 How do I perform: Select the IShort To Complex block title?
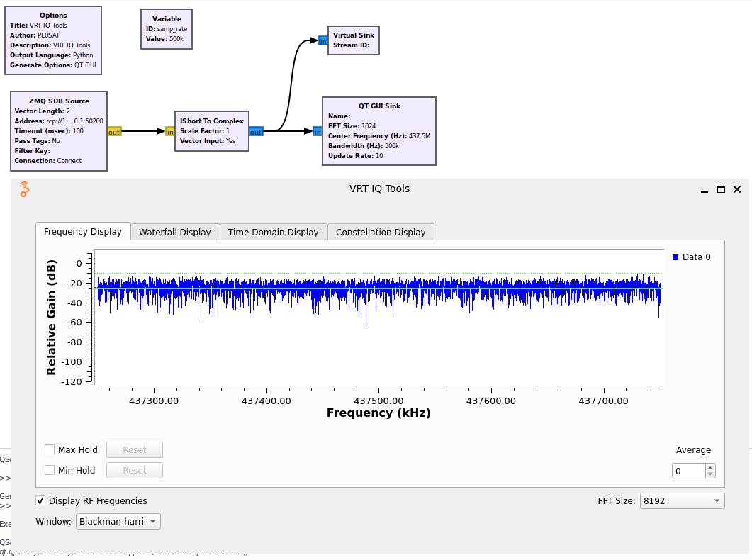click(x=212, y=121)
